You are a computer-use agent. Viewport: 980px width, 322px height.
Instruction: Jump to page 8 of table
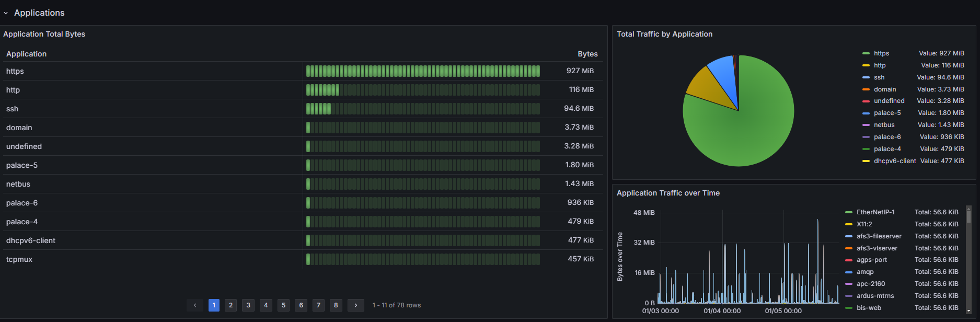(x=336, y=305)
